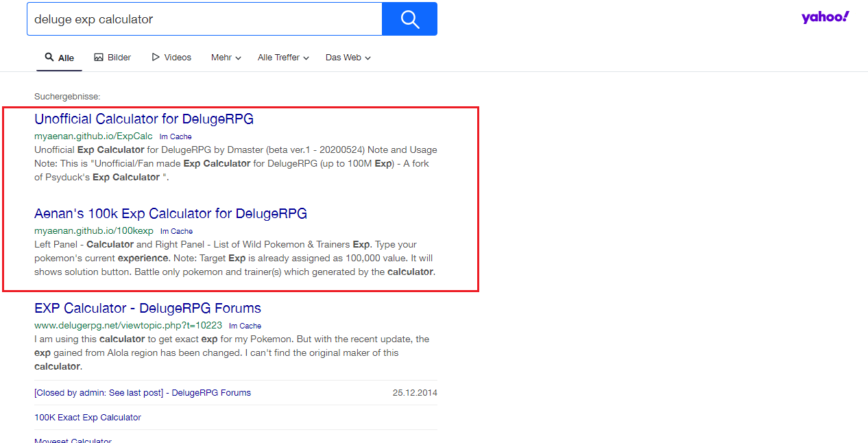Screen dimensions: 868x443
Task: Open the "Moveset Calculator" sublink
Action: 73,440
